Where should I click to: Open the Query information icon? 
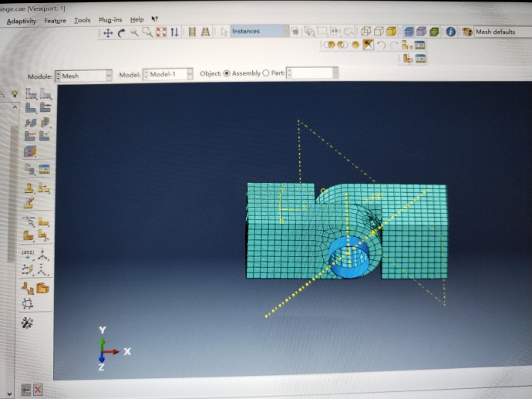[450, 32]
